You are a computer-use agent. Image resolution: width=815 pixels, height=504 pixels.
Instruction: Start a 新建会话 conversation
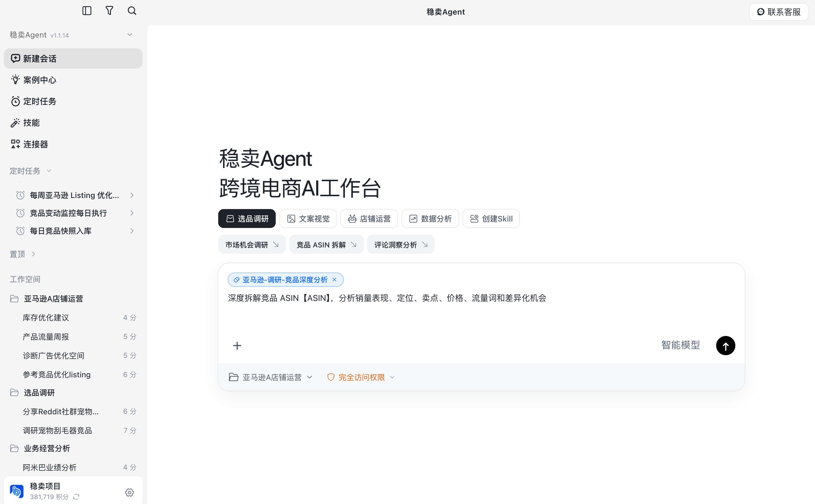coord(73,59)
